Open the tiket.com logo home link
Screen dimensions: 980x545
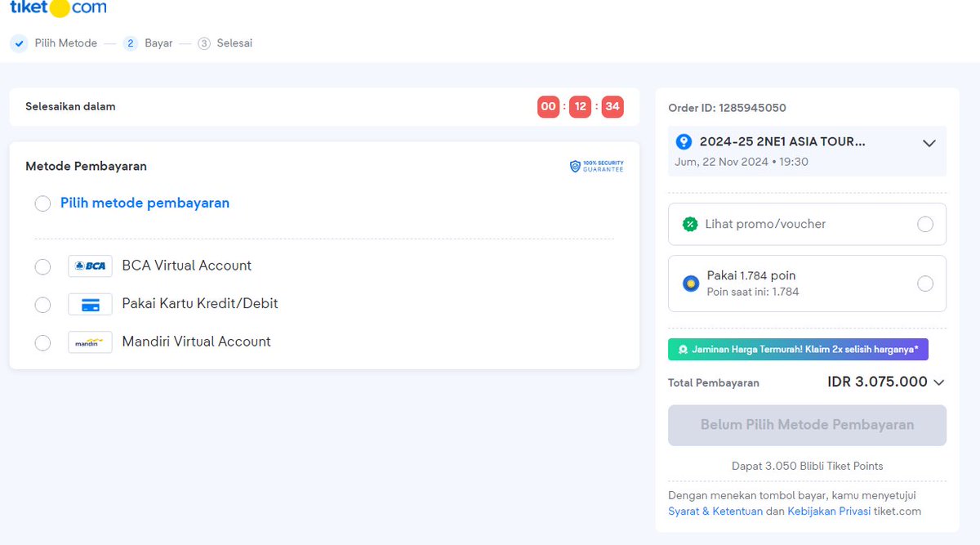click(58, 8)
